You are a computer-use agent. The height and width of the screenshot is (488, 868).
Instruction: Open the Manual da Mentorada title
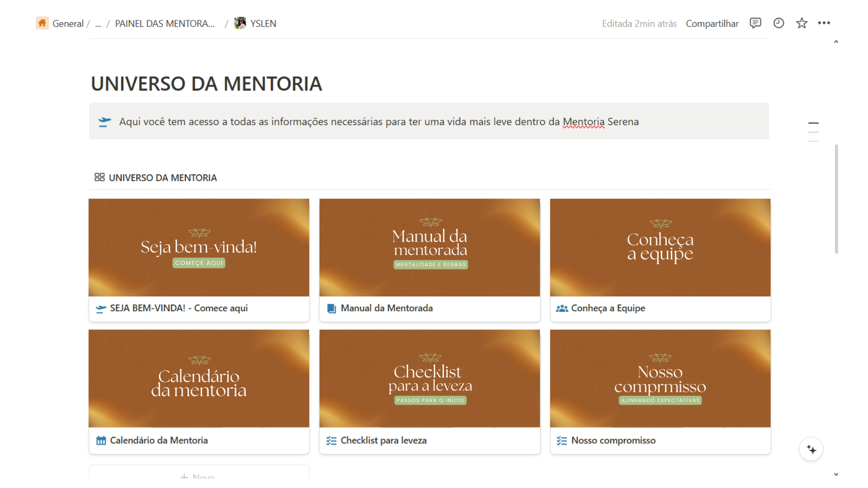coord(387,309)
